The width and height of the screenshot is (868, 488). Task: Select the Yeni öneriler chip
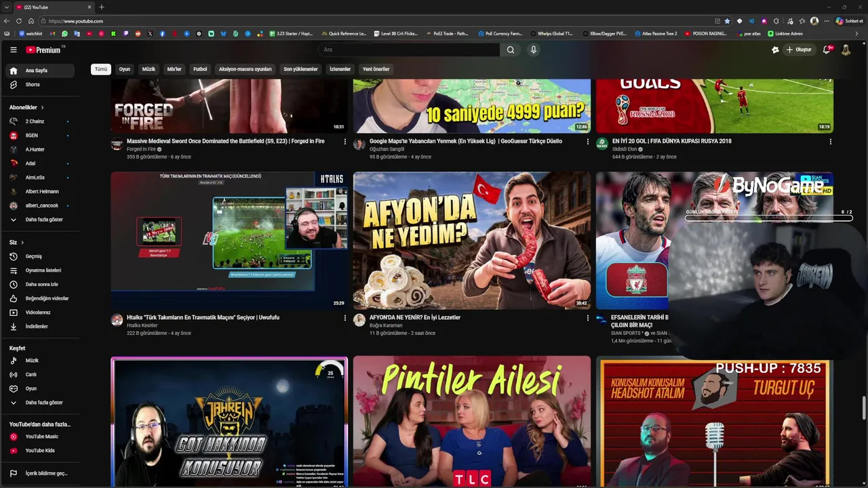pyautogui.click(x=376, y=69)
